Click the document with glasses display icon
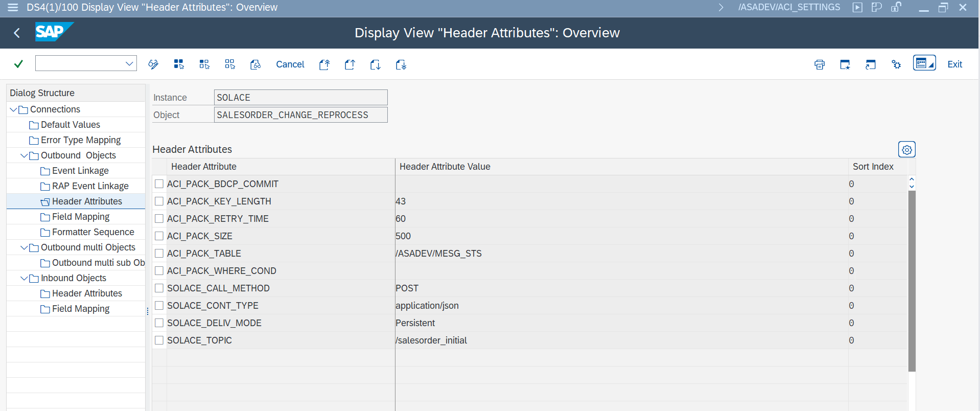Image resolution: width=980 pixels, height=411 pixels. [255, 64]
